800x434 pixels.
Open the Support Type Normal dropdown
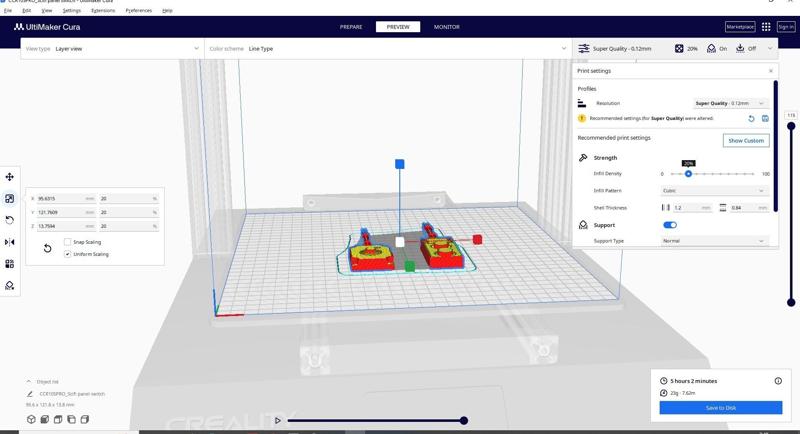click(x=714, y=241)
